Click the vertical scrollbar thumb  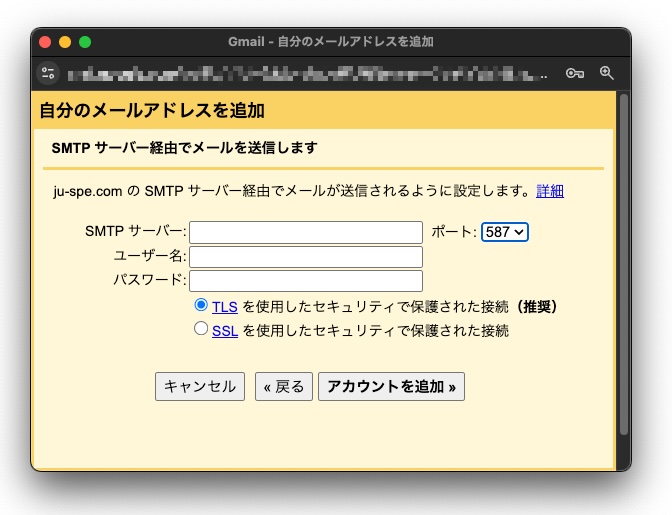click(x=624, y=264)
